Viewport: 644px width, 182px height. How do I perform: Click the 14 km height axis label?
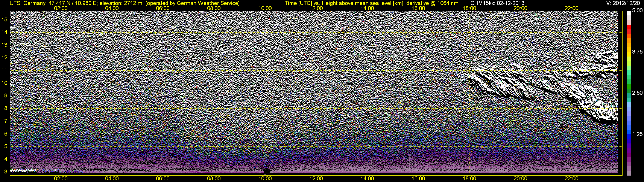[5, 32]
